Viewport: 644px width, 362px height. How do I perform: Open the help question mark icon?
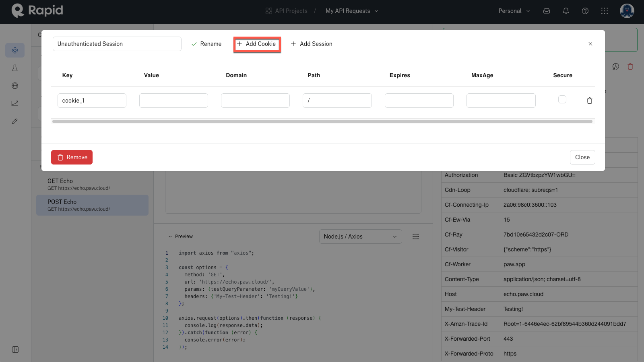(585, 11)
